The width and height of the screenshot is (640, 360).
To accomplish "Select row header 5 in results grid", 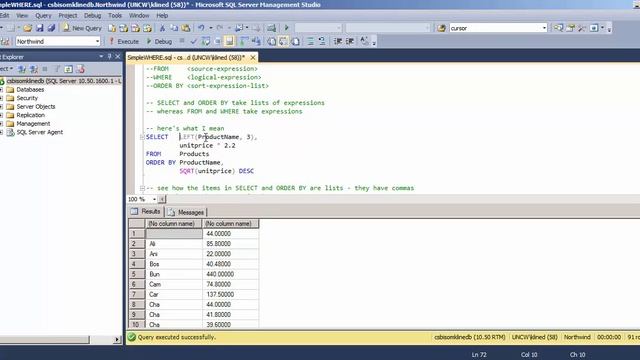I will point(136,274).
